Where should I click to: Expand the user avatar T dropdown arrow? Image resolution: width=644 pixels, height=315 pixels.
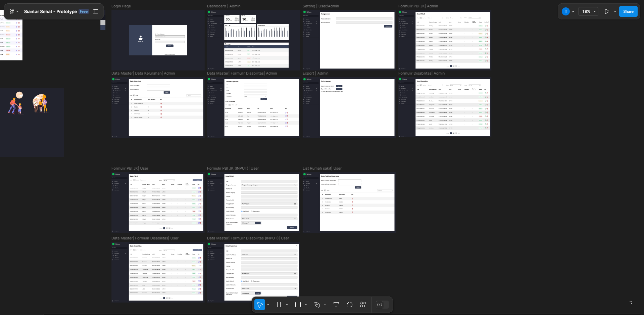point(573,11)
